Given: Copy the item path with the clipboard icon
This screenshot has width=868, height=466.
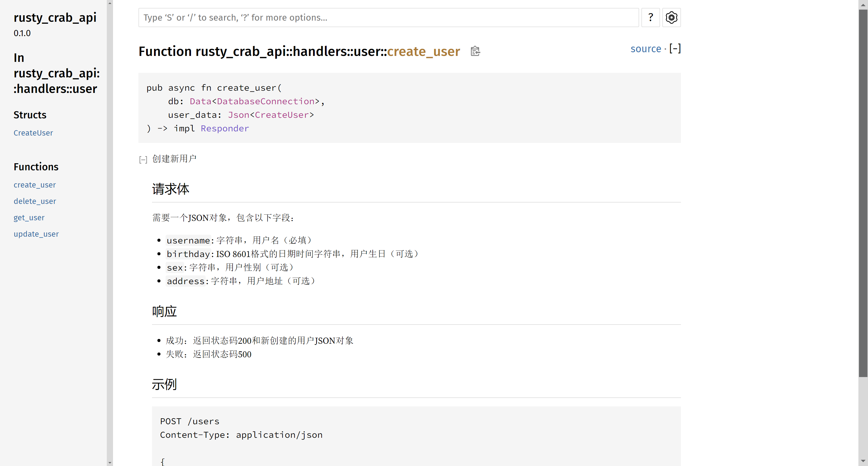Looking at the screenshot, I should pyautogui.click(x=475, y=51).
